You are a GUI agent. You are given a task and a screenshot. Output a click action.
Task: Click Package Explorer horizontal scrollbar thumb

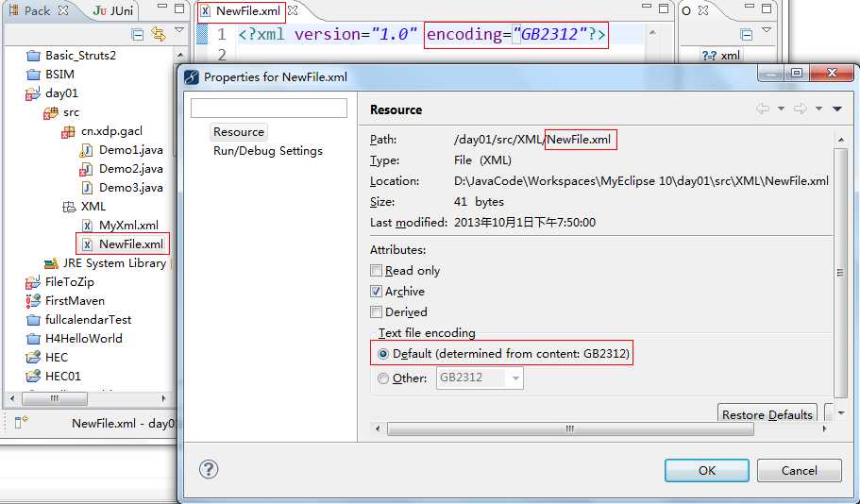pos(54,398)
